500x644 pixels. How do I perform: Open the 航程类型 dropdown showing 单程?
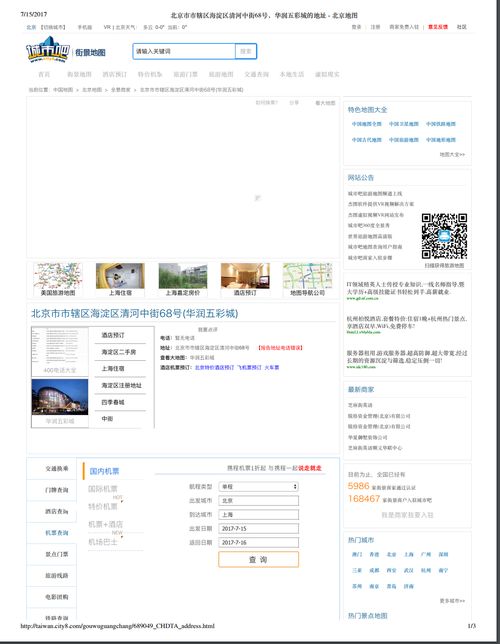click(x=258, y=487)
